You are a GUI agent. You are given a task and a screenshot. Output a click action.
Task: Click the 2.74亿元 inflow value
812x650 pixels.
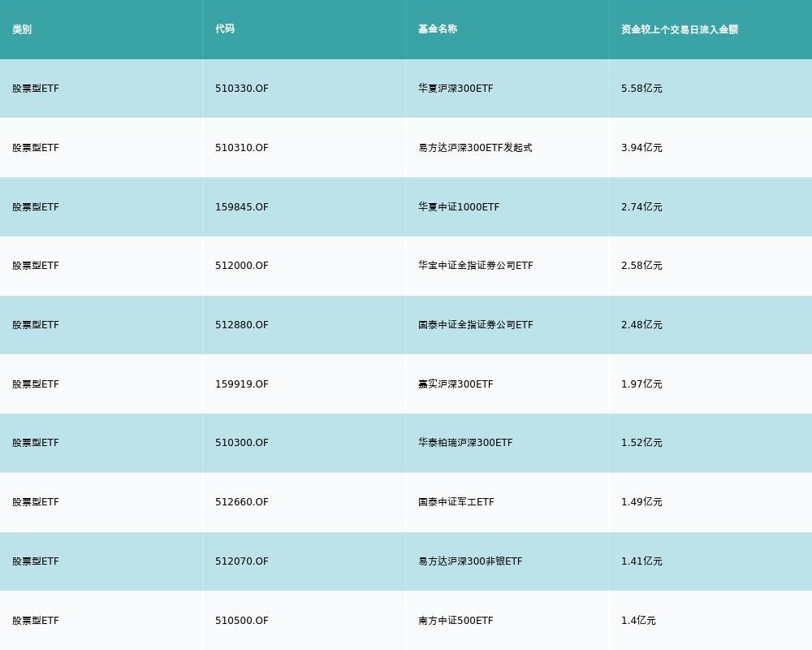[x=641, y=207]
